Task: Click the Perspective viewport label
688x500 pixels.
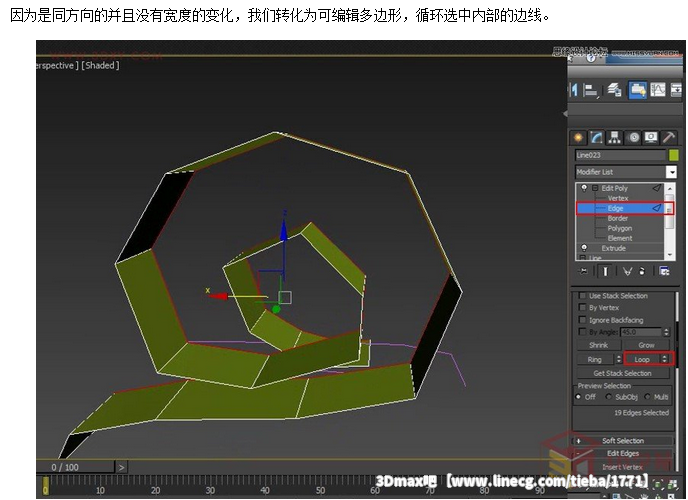Action: pyautogui.click(x=57, y=65)
